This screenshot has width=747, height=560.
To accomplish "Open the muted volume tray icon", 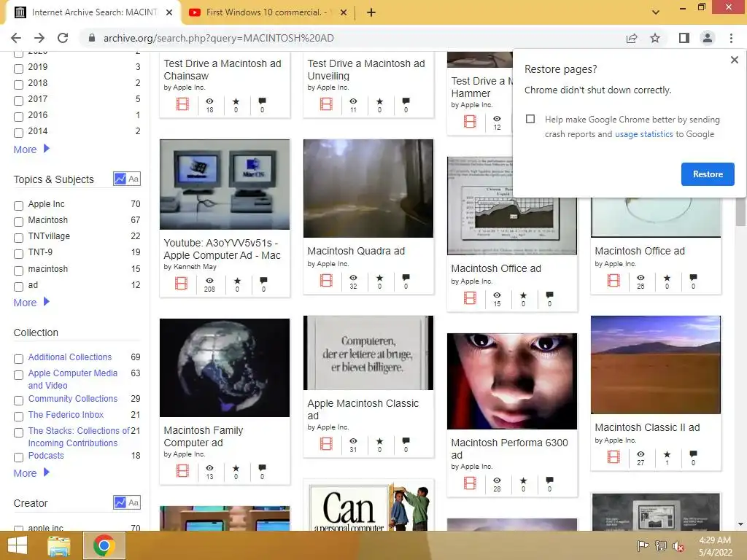I will tap(678, 546).
